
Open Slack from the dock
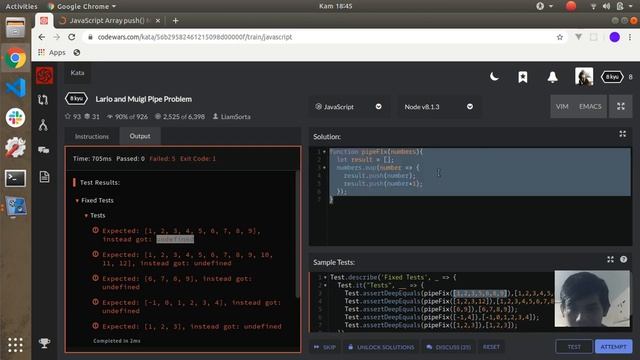click(x=16, y=118)
